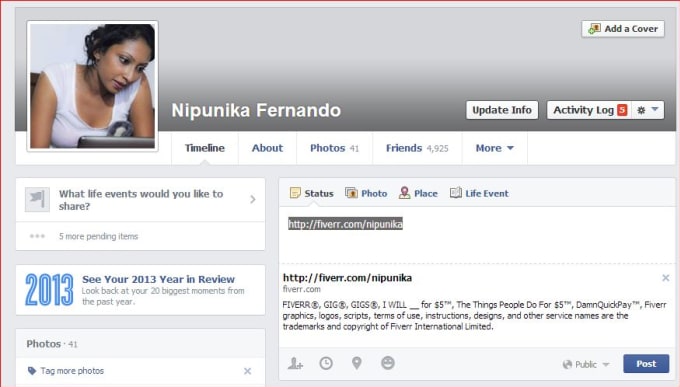
Task: Click the Add a Cover button
Action: pyautogui.click(x=623, y=29)
